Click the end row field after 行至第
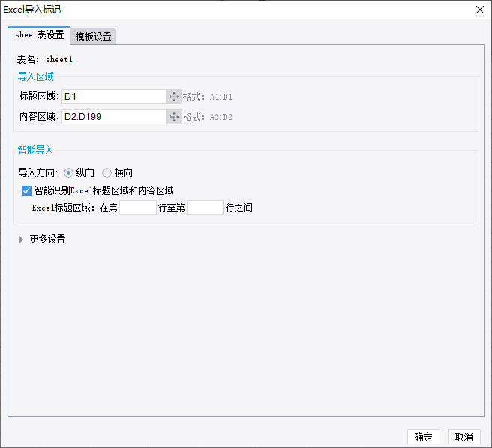This screenshot has width=492, height=448. pos(205,208)
